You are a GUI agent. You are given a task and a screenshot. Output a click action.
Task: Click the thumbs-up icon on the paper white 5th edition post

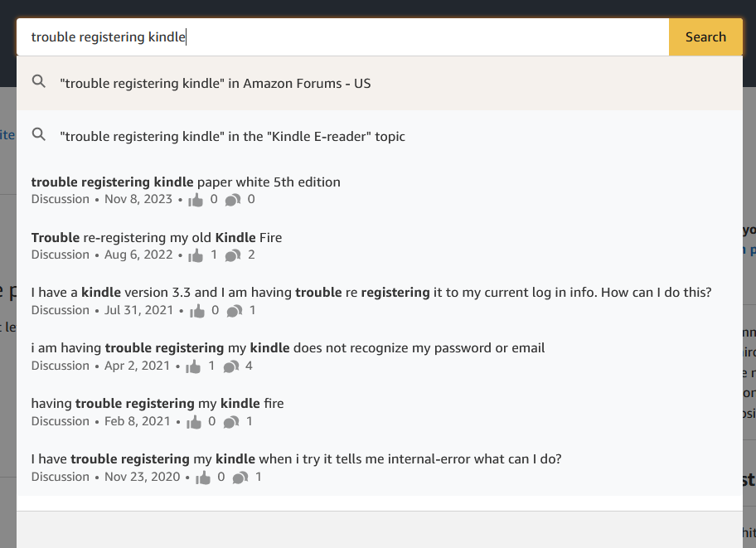point(196,198)
